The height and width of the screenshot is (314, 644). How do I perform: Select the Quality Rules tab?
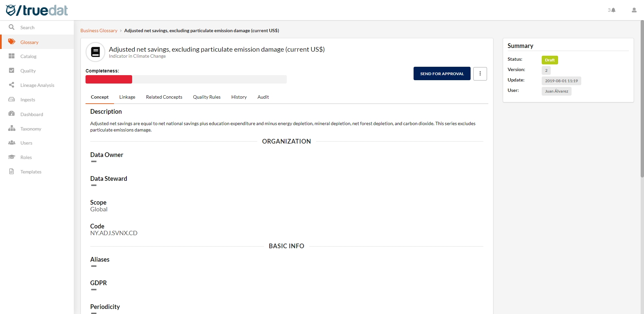click(x=207, y=97)
